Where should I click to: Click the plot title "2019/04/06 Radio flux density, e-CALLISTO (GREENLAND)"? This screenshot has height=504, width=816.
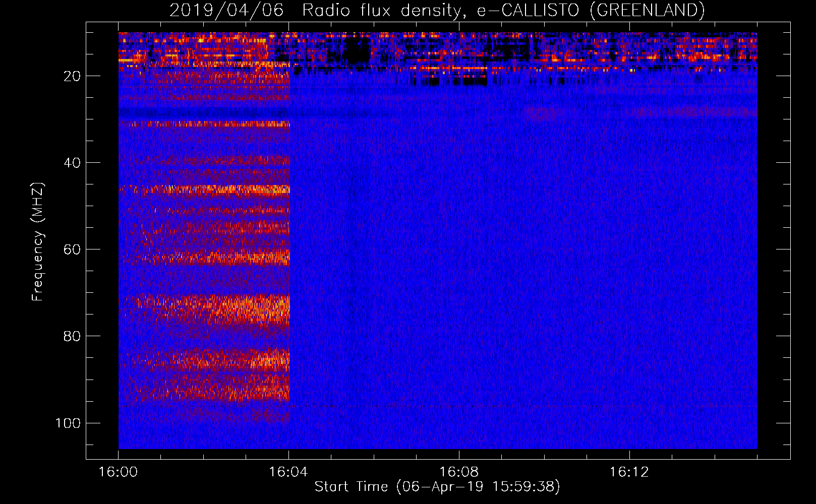437,10
